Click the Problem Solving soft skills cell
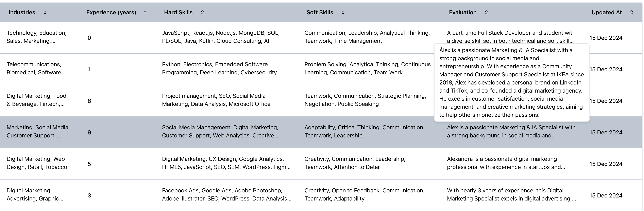 [368, 69]
